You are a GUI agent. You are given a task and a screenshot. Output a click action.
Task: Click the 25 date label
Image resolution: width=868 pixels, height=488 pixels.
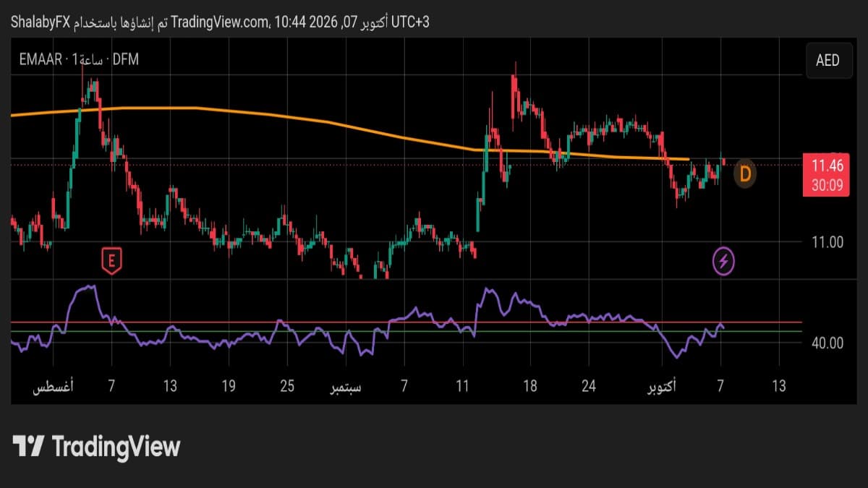coord(287,387)
